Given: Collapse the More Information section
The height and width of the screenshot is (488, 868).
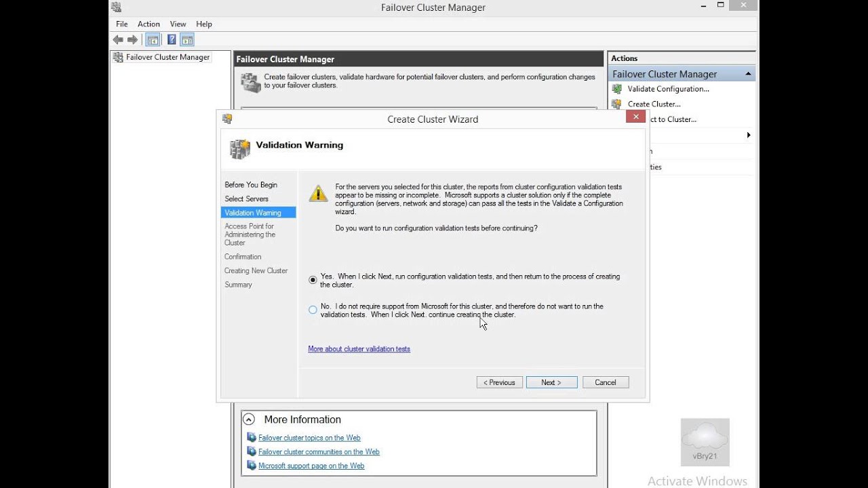Looking at the screenshot, I should 249,420.
